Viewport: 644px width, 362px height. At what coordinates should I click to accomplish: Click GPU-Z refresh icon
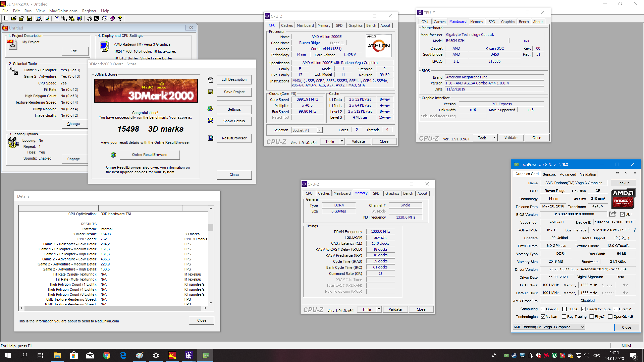(626, 173)
